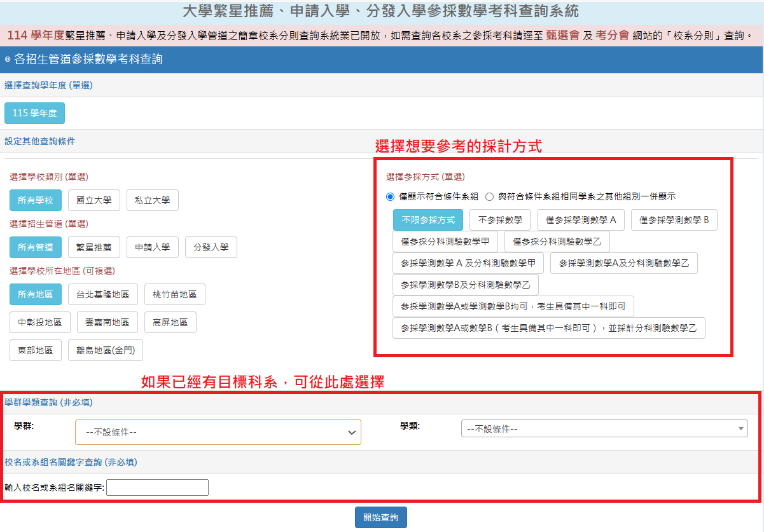Open the 考分會 website link

coord(613,36)
